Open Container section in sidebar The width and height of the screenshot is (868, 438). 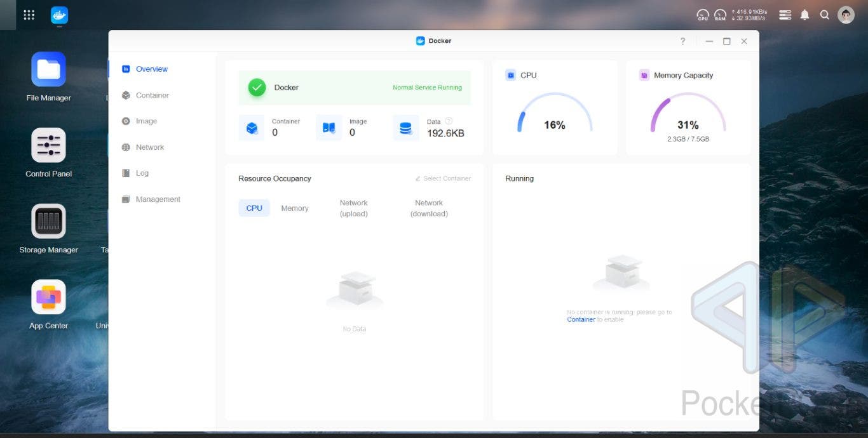coord(153,95)
